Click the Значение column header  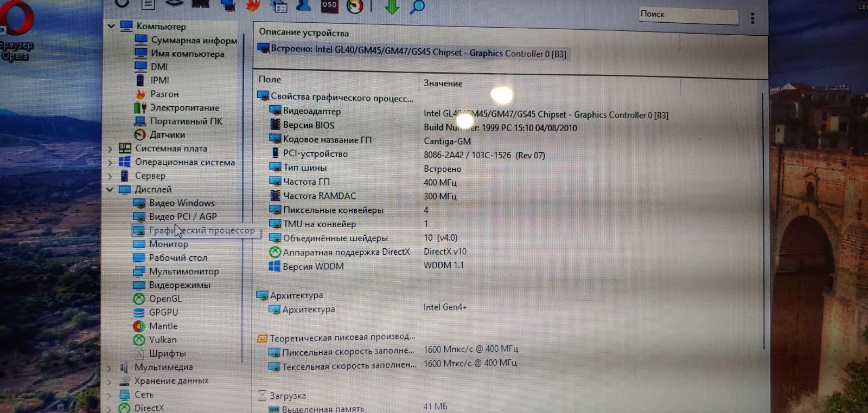pyautogui.click(x=443, y=83)
